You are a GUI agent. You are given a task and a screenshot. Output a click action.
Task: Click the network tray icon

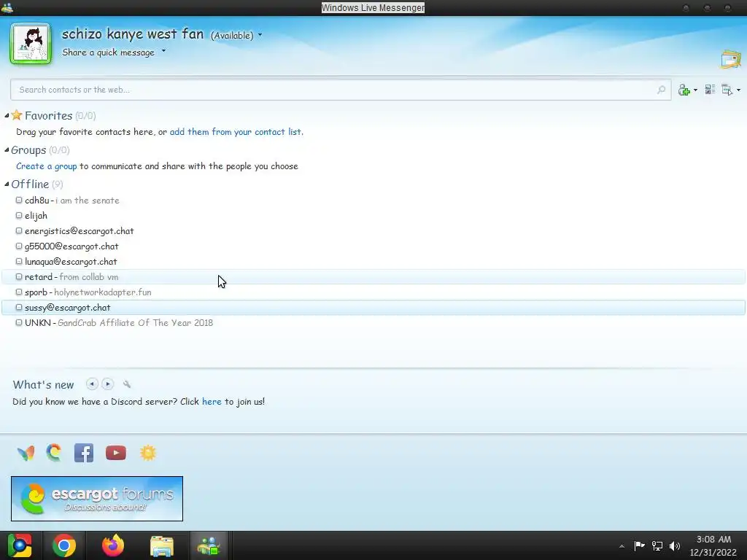pos(657,545)
